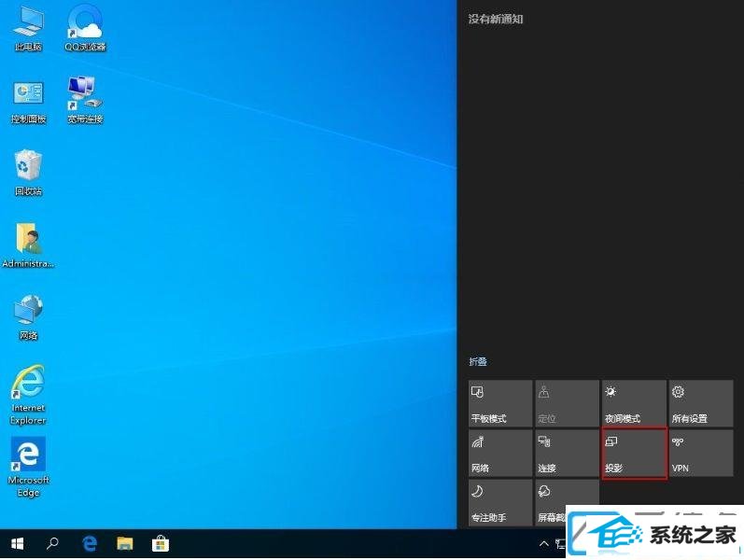Launch the QQ浏览器 desktop shortcut
The width and height of the screenshot is (744, 560).
point(85,27)
